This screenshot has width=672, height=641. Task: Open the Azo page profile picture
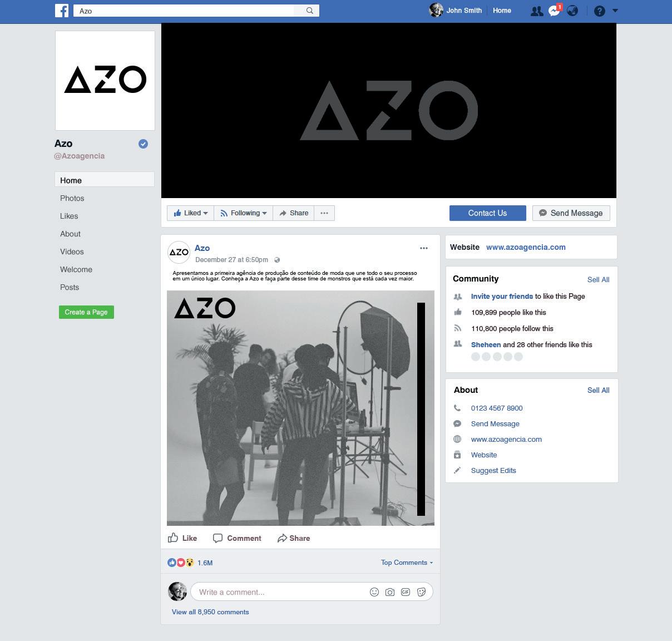(x=105, y=81)
